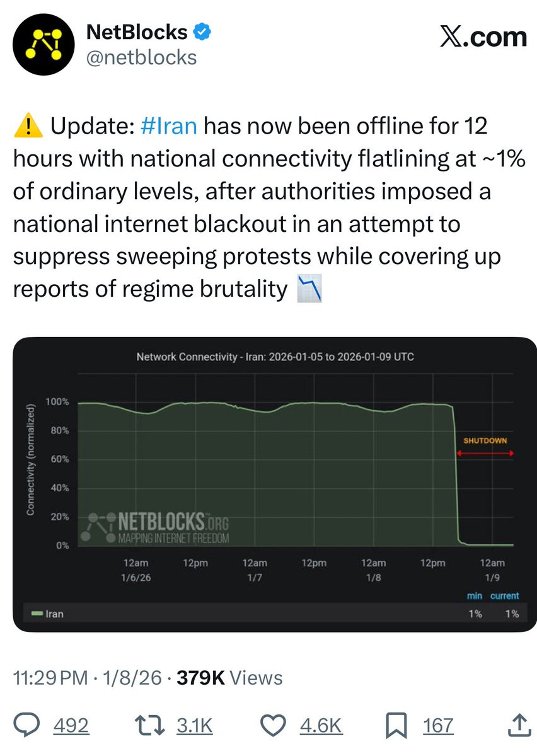
Task: Click the 167 bookmarks count
Action: (x=437, y=726)
